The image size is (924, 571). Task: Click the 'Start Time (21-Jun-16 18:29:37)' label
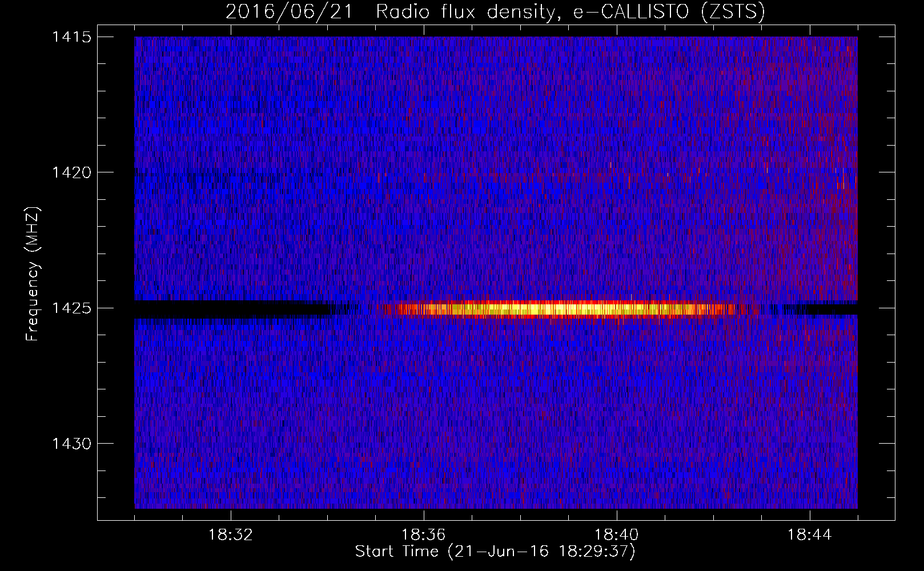coord(495,552)
